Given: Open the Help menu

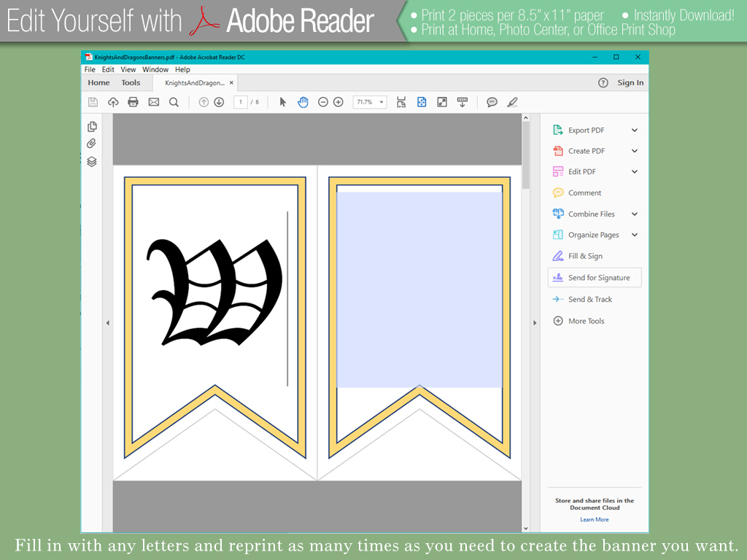Looking at the screenshot, I should [x=182, y=69].
